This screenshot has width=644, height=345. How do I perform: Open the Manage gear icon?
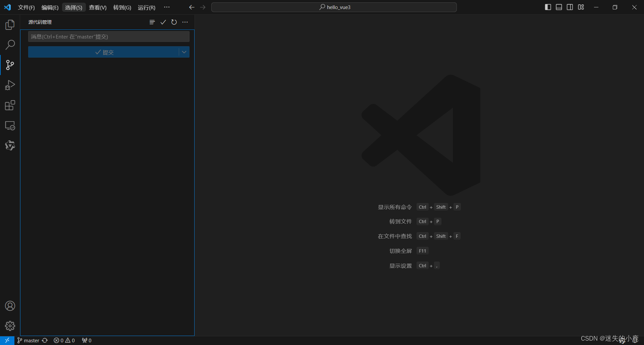[10, 326]
